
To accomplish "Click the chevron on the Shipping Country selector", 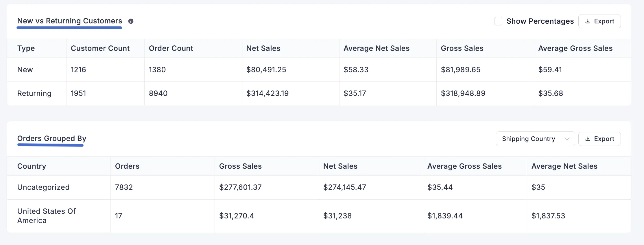I will pos(567,139).
